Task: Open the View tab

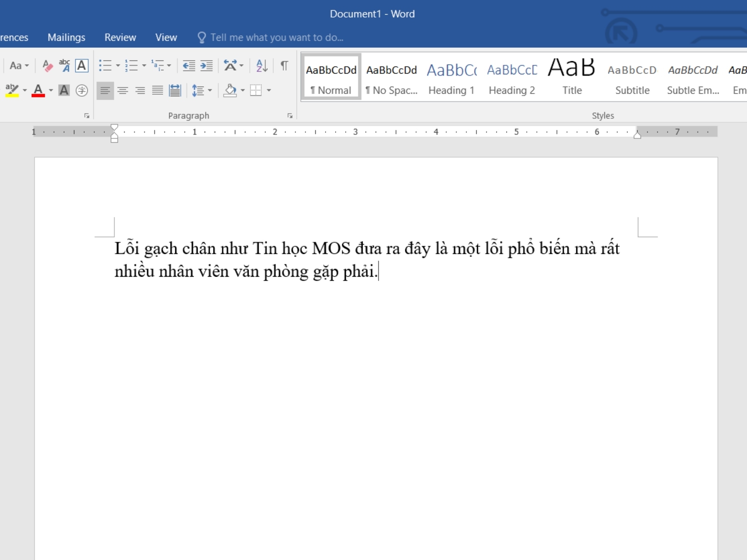Action: click(166, 37)
